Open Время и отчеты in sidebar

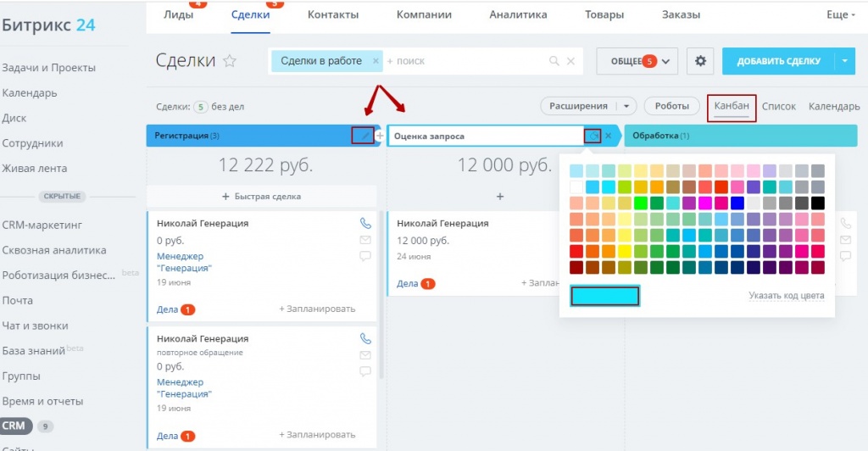click(x=42, y=401)
